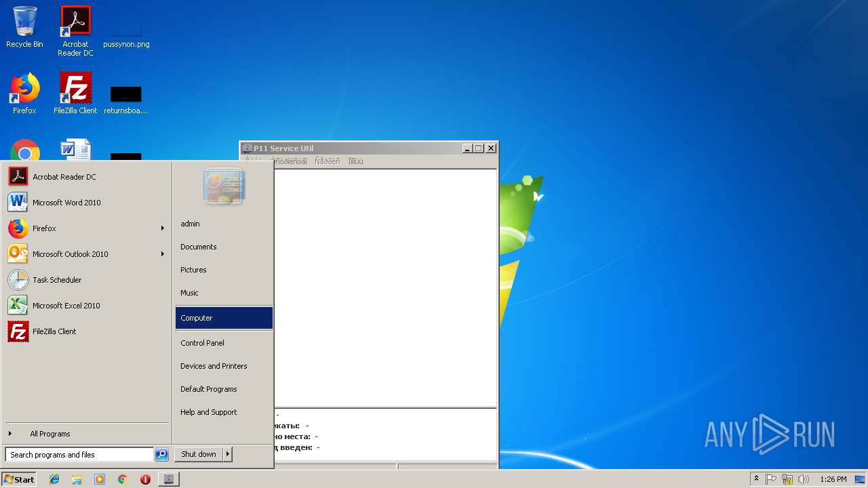The height and width of the screenshot is (488, 868).
Task: Open Pictures from the Start menu
Action: 224,270
